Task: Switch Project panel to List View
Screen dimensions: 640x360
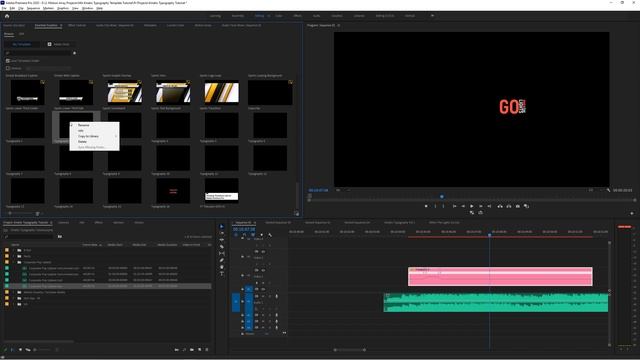Action: [12, 349]
